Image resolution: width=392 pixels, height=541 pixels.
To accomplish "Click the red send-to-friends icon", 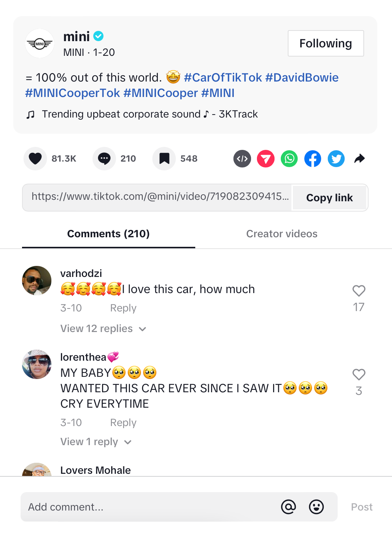I will 266,159.
